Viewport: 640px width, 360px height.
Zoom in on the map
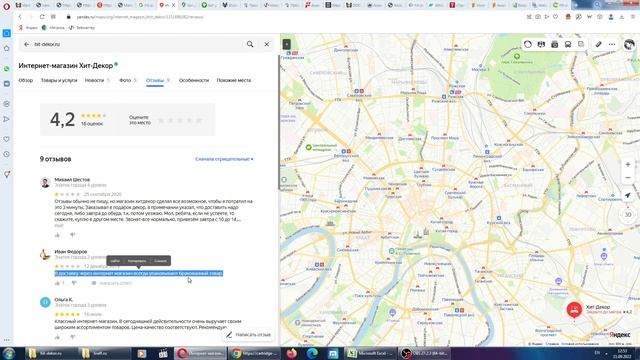point(628,164)
